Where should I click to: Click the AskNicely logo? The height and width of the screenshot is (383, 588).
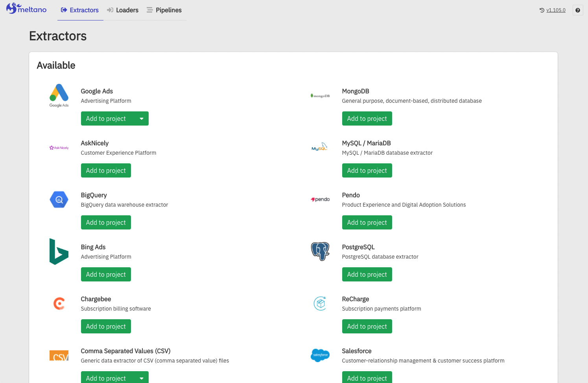(x=59, y=148)
